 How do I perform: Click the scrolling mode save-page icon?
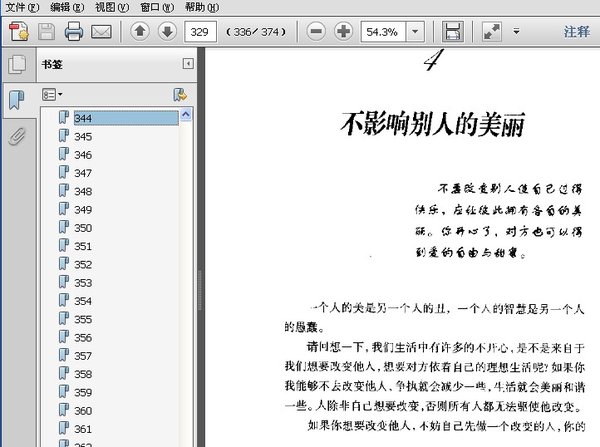[453, 31]
